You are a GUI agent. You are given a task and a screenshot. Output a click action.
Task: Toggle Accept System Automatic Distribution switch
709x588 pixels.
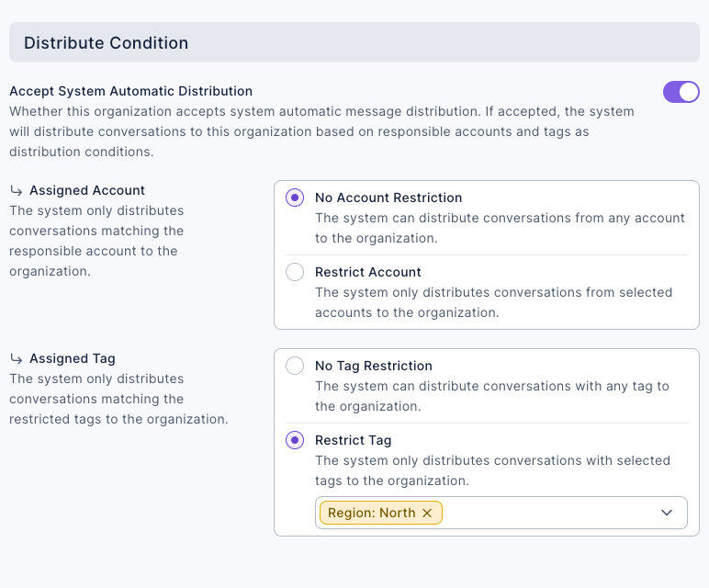pyautogui.click(x=681, y=92)
